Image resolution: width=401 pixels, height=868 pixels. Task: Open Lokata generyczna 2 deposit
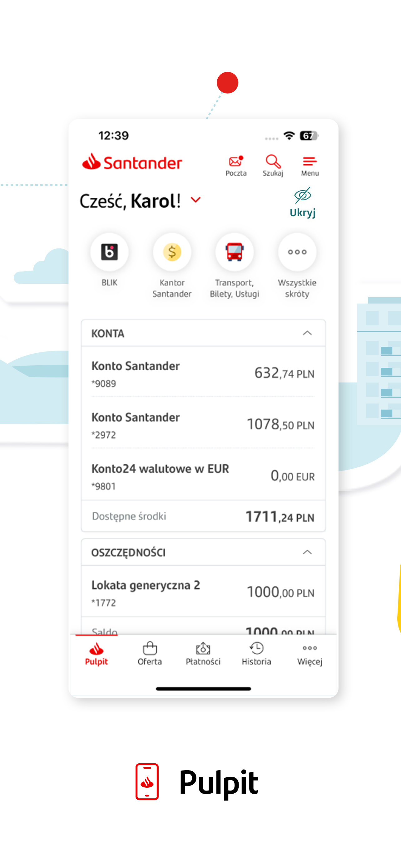click(203, 592)
